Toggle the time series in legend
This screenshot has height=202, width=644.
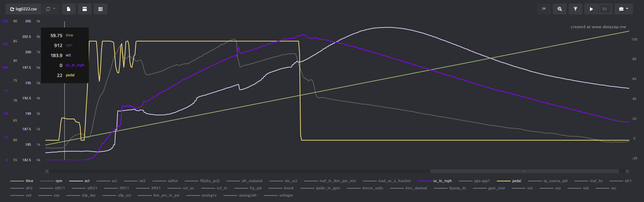(x=22, y=181)
